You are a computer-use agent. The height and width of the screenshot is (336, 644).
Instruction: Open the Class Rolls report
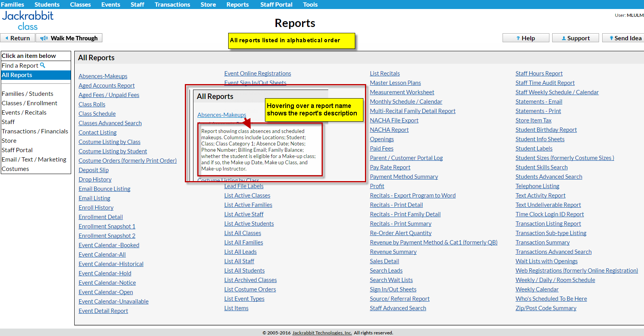tap(92, 104)
